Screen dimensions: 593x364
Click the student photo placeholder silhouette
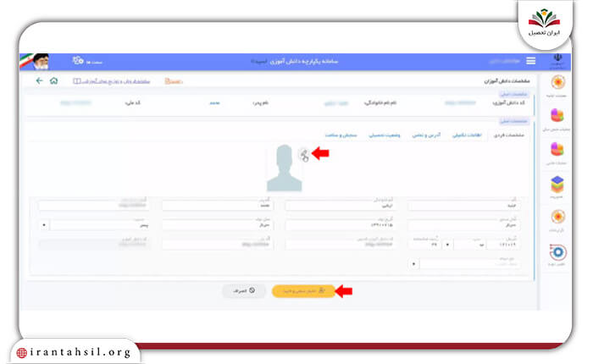pyautogui.click(x=284, y=168)
